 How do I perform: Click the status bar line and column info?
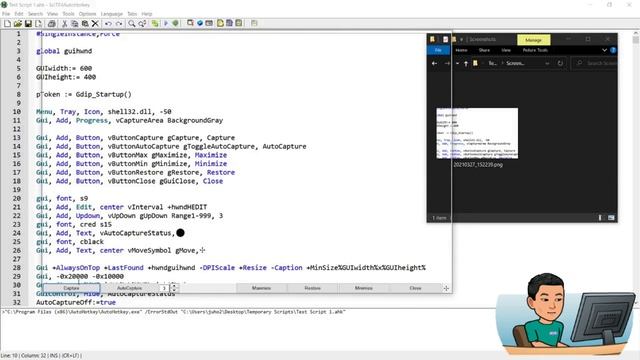tap(41, 356)
